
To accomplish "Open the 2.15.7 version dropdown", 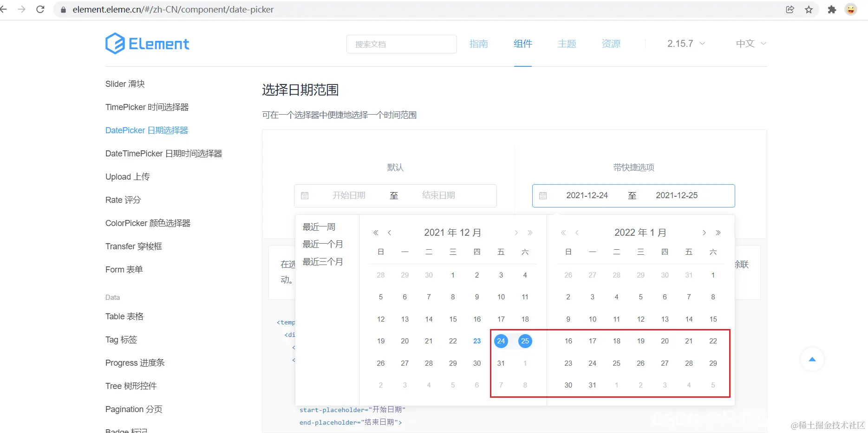I will point(686,44).
